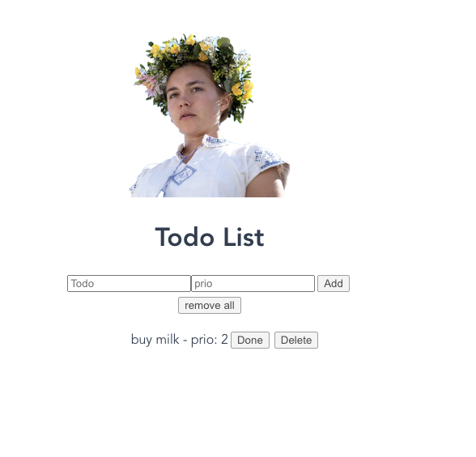The width and height of the screenshot is (476, 457).
Task: Focus the prio input field
Action: (253, 284)
